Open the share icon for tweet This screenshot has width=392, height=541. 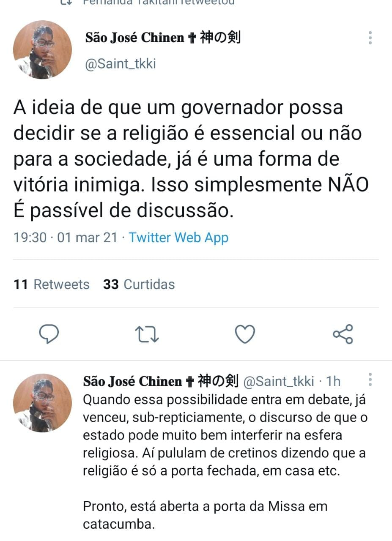click(x=343, y=334)
